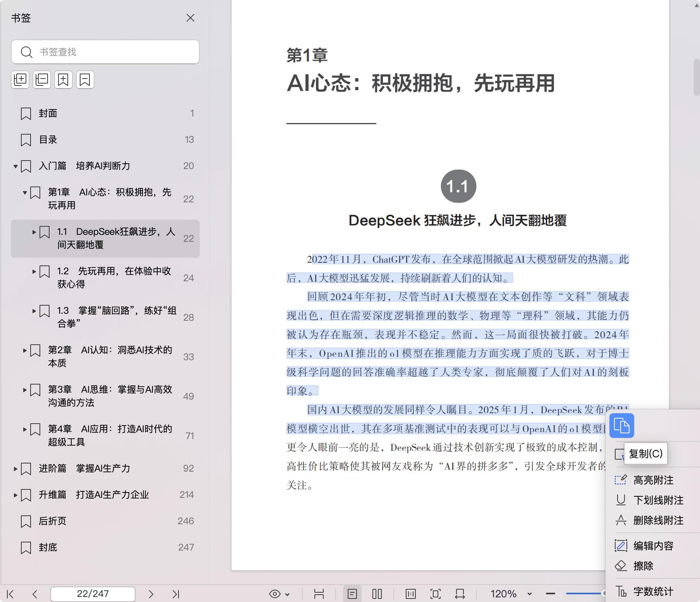Viewport: 700px width, 602px height.
Task: Go to the next page
Action: 151,594
